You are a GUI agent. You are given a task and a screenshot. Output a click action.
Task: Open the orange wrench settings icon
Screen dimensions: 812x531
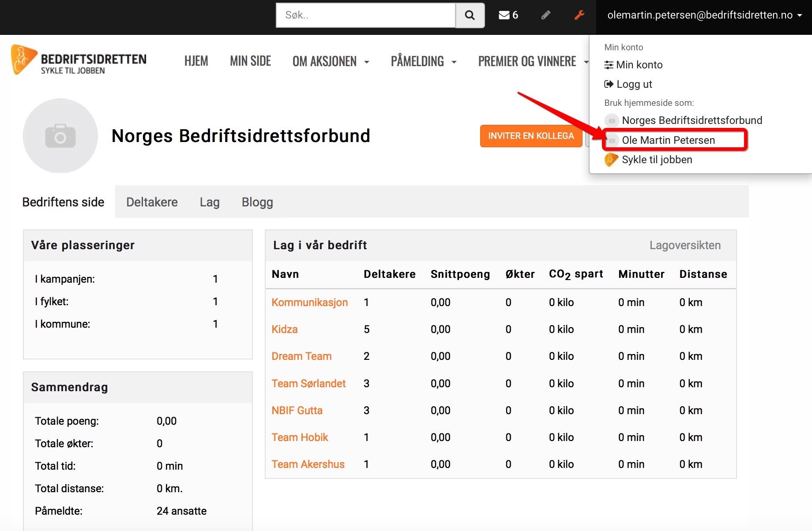pos(579,15)
